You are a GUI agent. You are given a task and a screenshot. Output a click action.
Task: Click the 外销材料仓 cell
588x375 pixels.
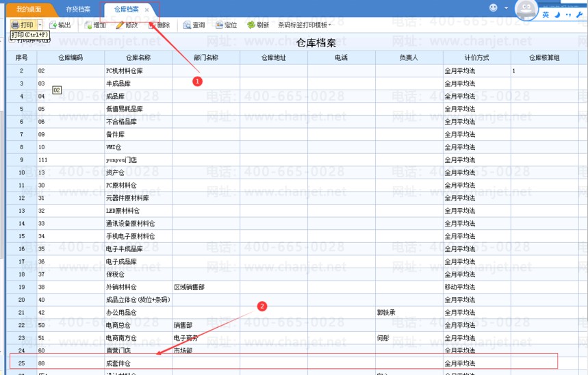coord(138,287)
